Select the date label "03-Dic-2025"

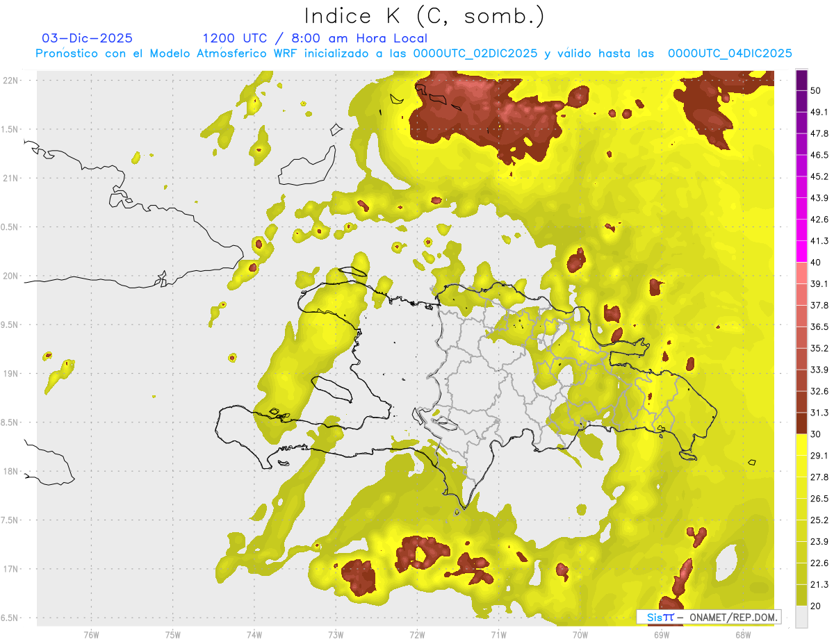click(x=87, y=38)
